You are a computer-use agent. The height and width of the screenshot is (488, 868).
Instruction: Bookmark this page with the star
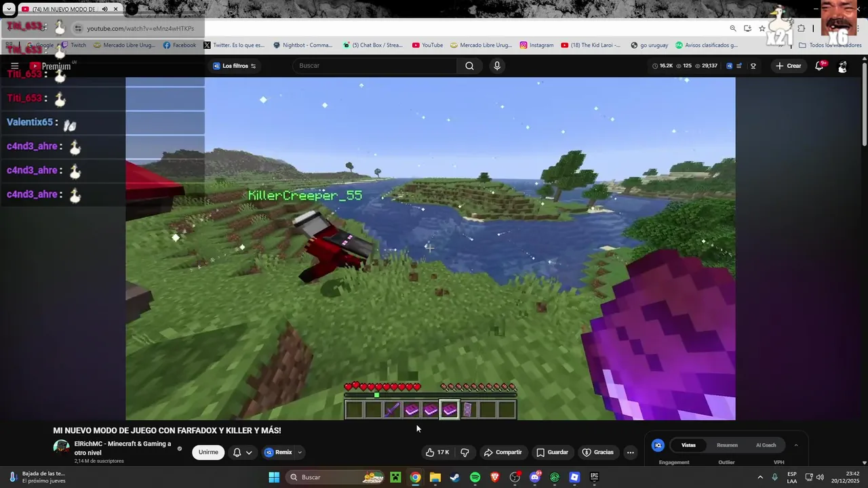pyautogui.click(x=762, y=28)
